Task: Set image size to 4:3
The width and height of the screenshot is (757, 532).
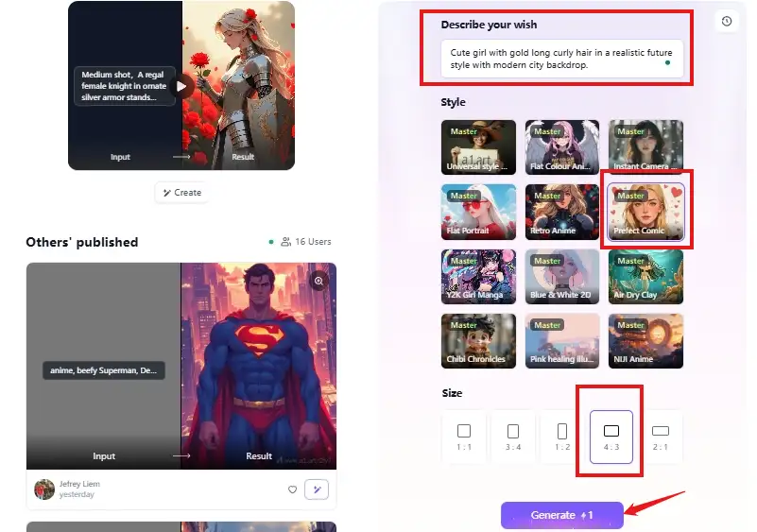Action: coord(611,437)
